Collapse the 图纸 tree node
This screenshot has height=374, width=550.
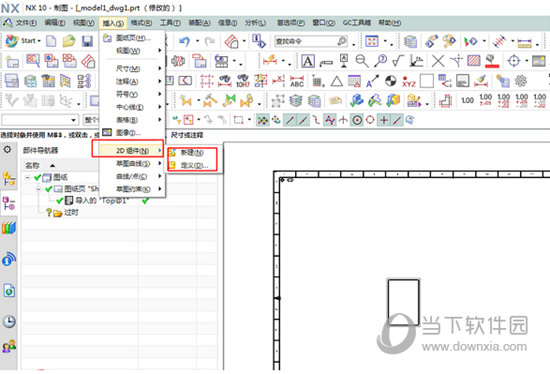pos(27,178)
